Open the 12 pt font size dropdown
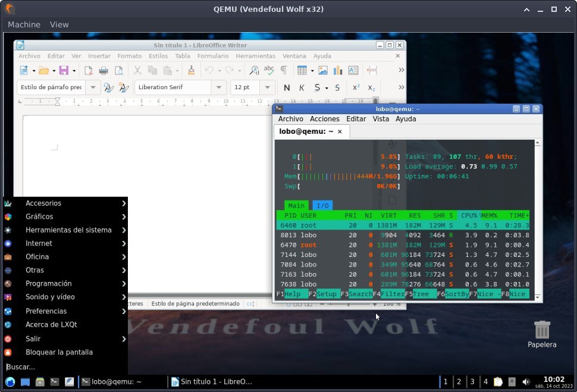 coord(268,87)
